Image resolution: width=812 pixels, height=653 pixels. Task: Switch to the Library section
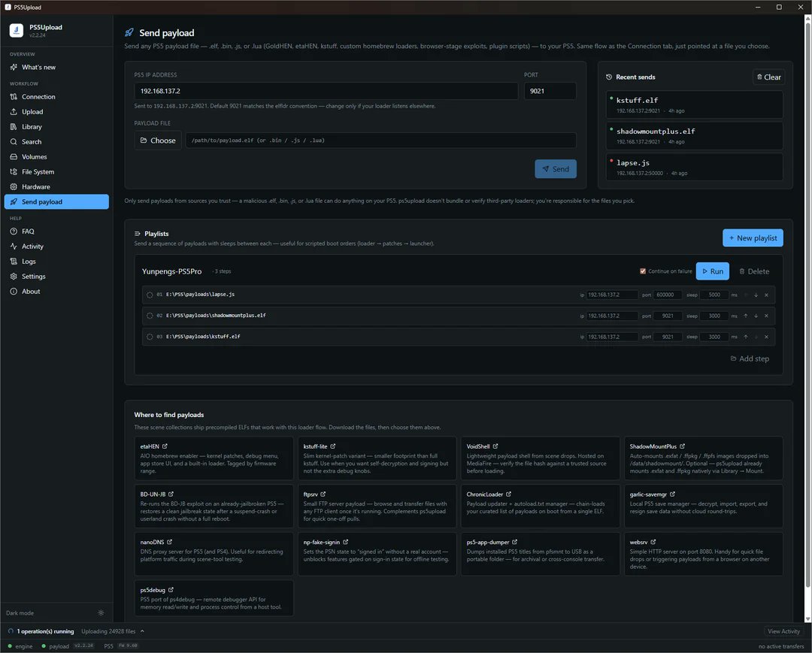pos(56,127)
